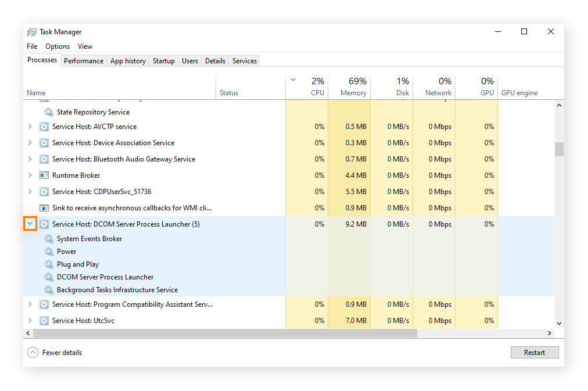Expand Service Host: CDPUserSvc_51736

pyautogui.click(x=30, y=192)
